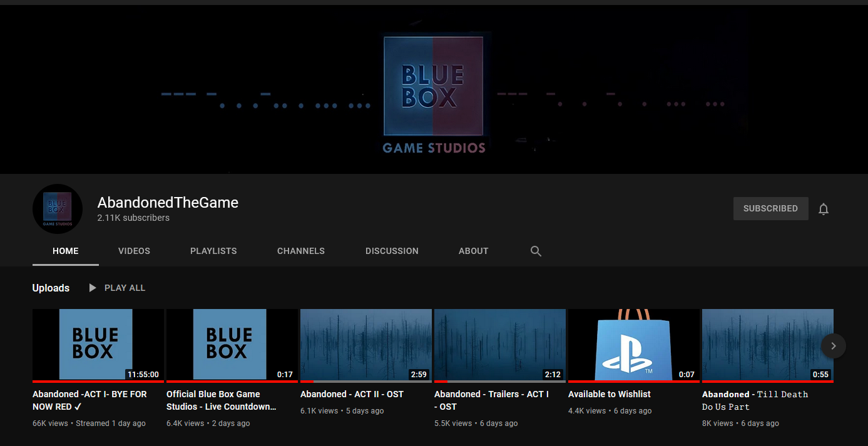Viewport: 868px width, 446px height.
Task: Click the 0:17 Blue Box countdown thumbnail
Action: [x=232, y=345]
